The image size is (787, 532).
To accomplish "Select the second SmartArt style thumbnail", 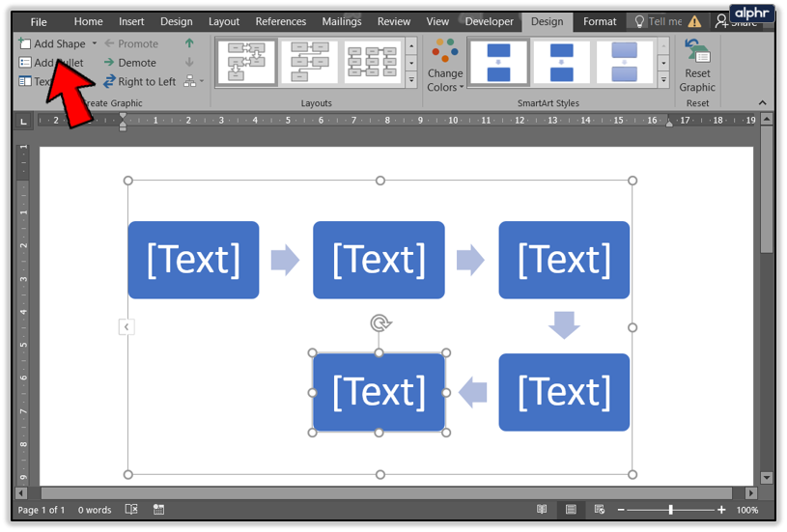I will (x=562, y=62).
